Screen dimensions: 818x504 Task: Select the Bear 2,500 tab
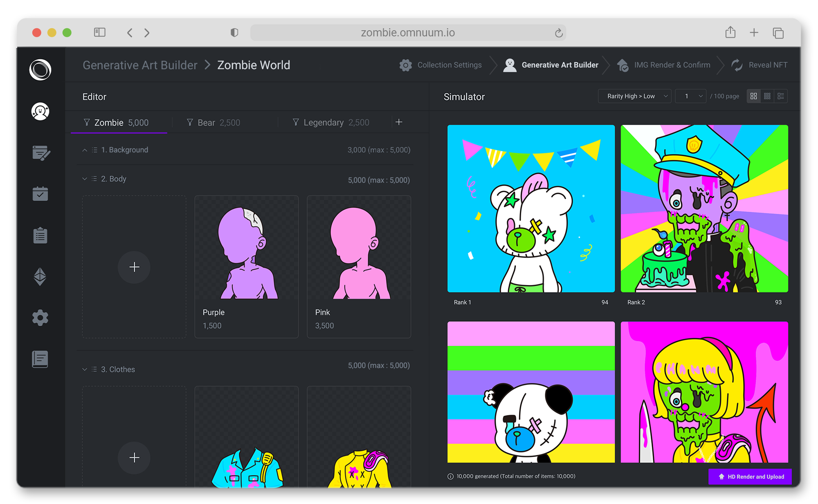tap(213, 123)
